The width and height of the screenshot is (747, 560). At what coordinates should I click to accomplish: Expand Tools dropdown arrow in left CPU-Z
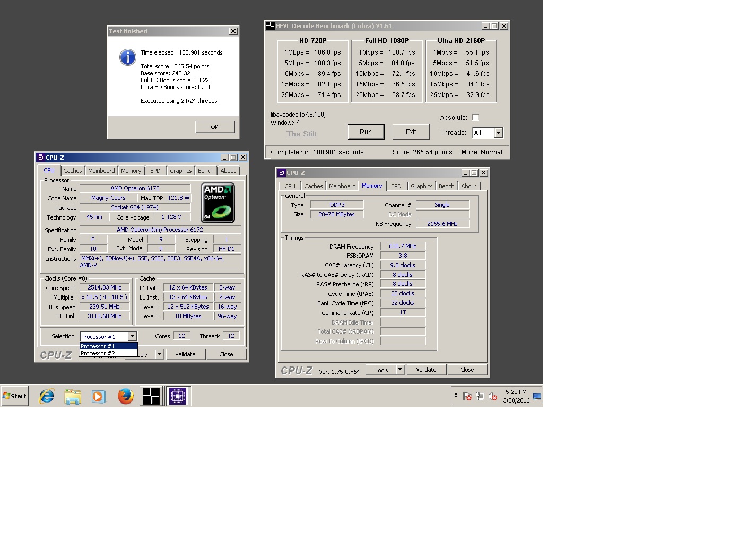point(159,354)
